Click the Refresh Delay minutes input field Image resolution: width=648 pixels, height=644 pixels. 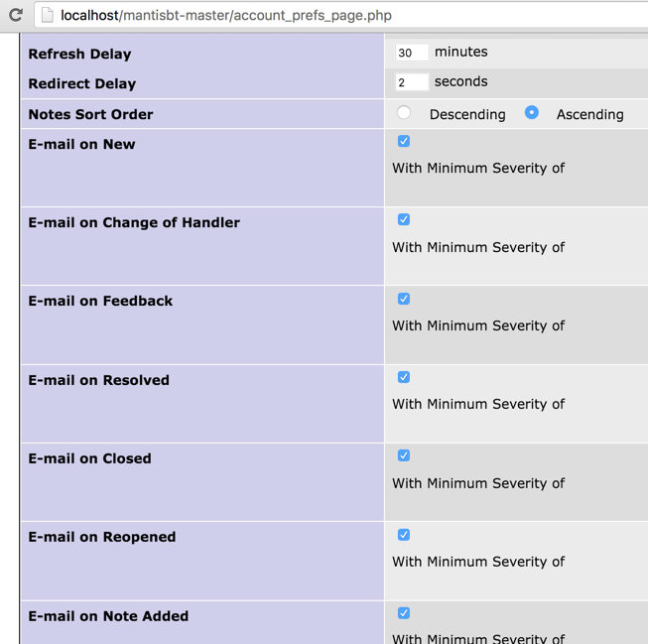click(411, 53)
